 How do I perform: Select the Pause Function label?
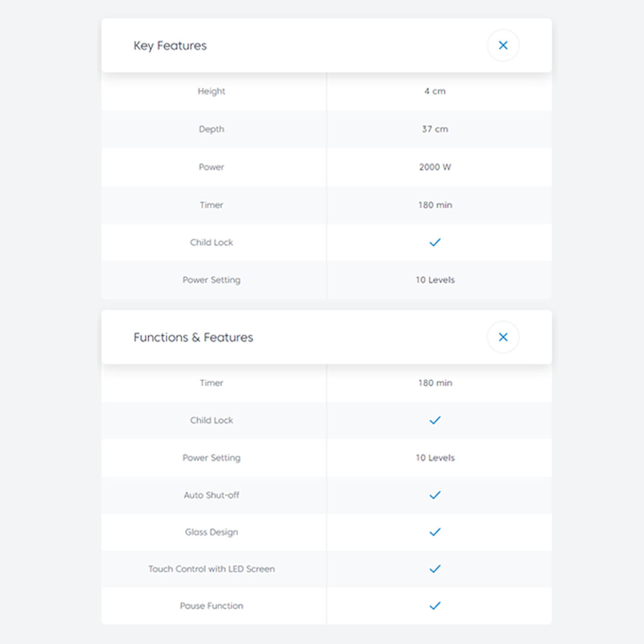click(x=212, y=606)
